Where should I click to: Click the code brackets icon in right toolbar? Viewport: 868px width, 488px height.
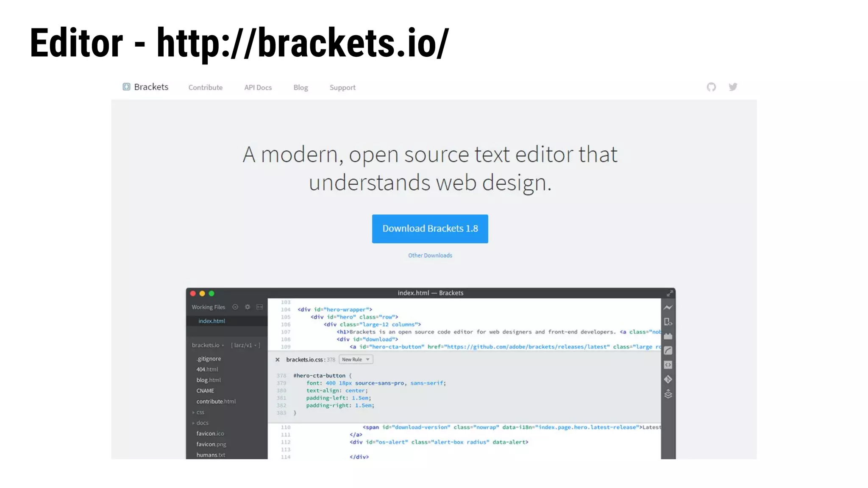pyautogui.click(x=668, y=365)
